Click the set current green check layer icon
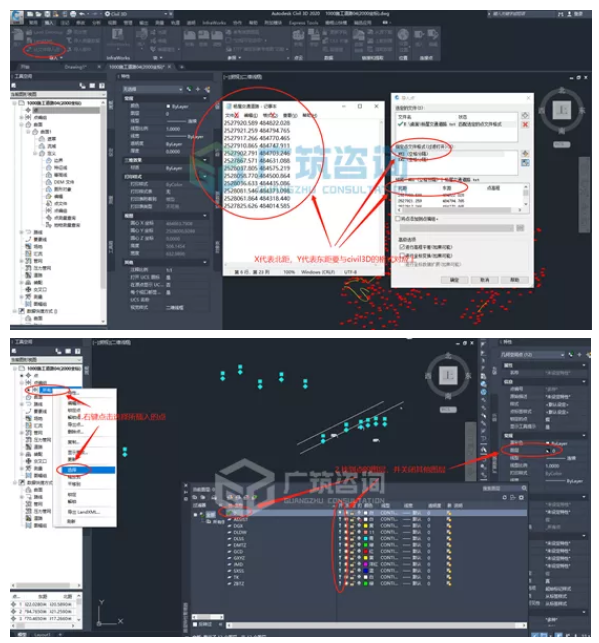 click(254, 497)
